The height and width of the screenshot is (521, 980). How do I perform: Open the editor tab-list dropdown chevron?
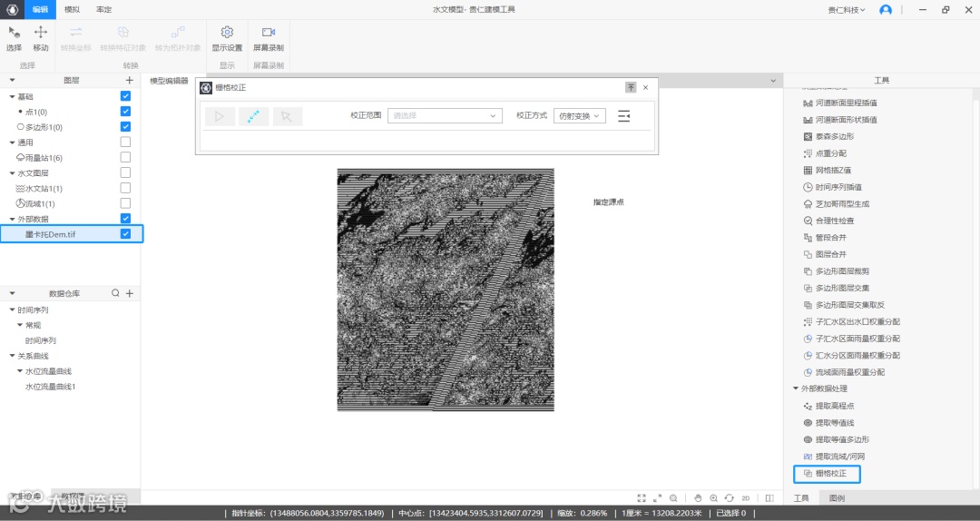coord(773,81)
